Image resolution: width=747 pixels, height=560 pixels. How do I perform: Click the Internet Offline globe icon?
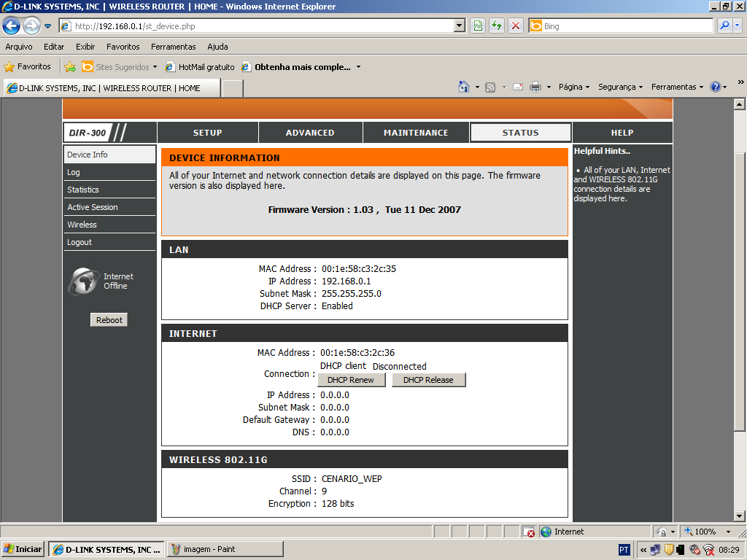click(84, 281)
